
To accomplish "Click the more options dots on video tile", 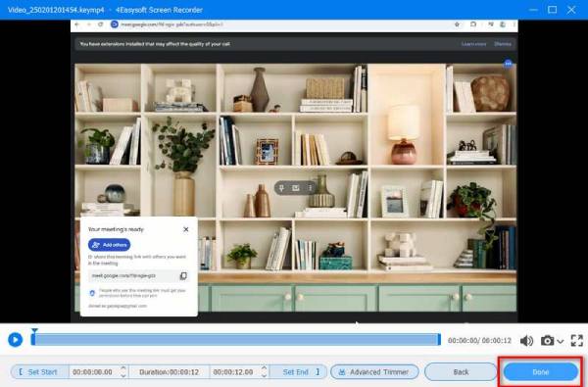I will [310, 187].
